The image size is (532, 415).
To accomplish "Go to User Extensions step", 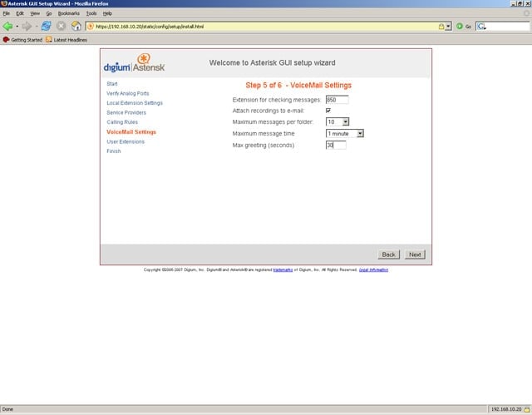I will coord(126,141).
